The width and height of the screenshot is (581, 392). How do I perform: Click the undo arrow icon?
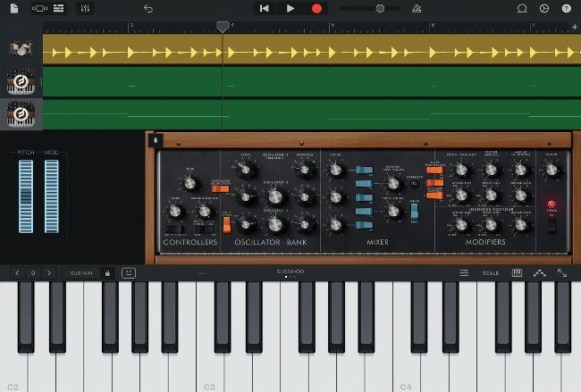[148, 8]
